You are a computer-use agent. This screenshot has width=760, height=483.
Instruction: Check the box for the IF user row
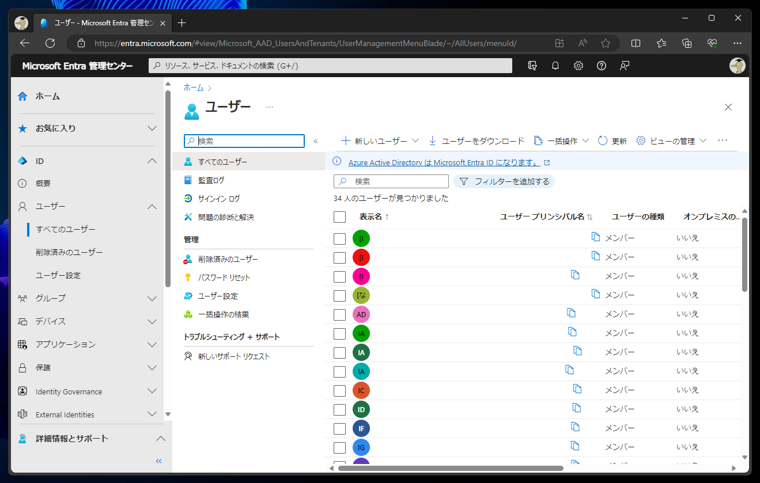(x=339, y=429)
